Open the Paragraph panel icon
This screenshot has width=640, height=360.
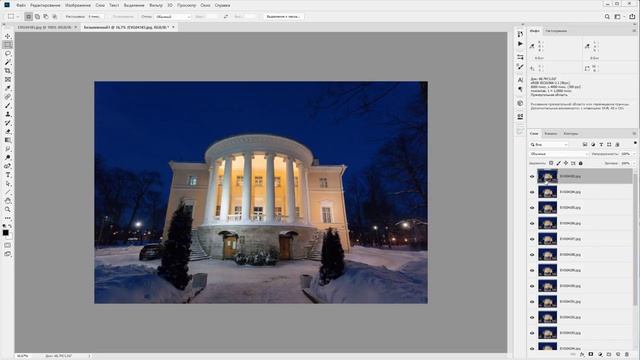(x=520, y=89)
